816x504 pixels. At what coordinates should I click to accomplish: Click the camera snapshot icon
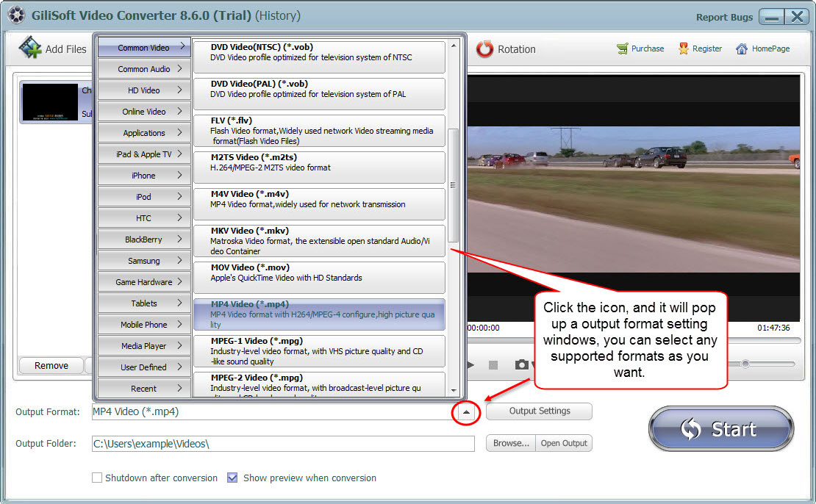(521, 364)
